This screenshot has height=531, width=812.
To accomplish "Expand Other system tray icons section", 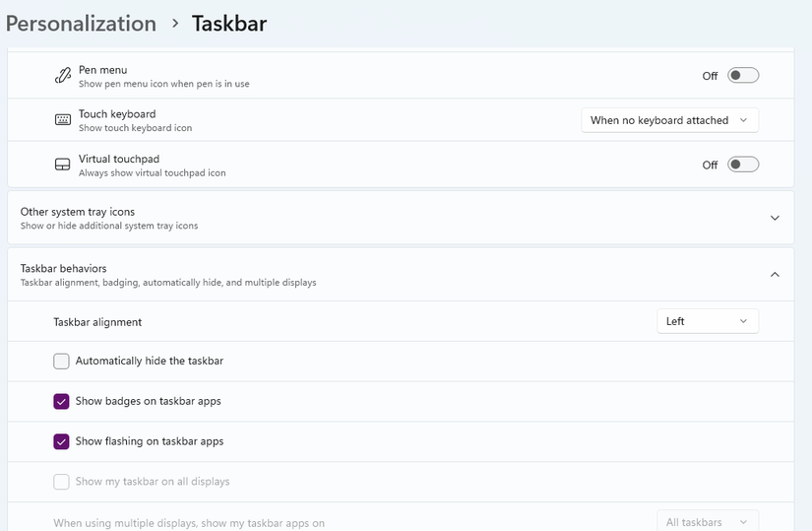I will pos(775,218).
